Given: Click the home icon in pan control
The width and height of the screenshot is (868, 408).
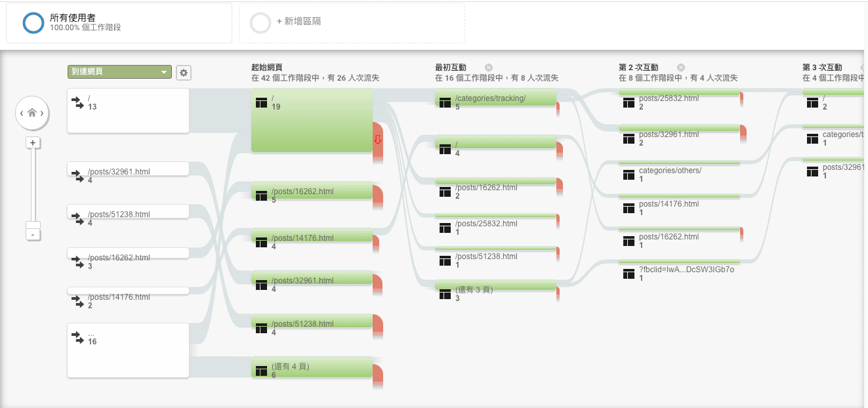Looking at the screenshot, I should (x=32, y=113).
